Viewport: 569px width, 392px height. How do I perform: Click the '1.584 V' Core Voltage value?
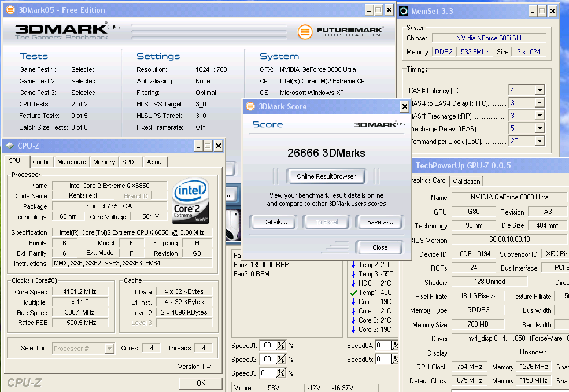149,216
